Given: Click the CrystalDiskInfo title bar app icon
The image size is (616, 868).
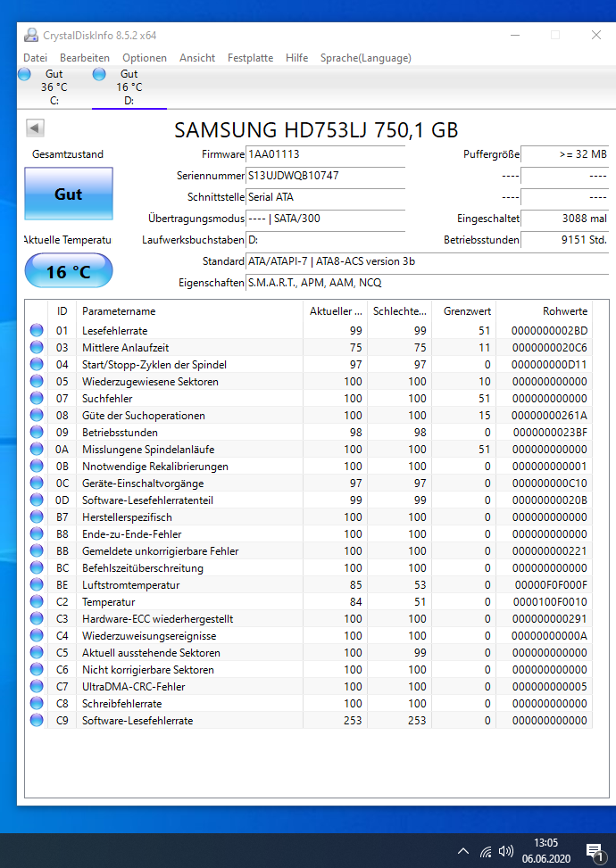Looking at the screenshot, I should tap(31, 36).
